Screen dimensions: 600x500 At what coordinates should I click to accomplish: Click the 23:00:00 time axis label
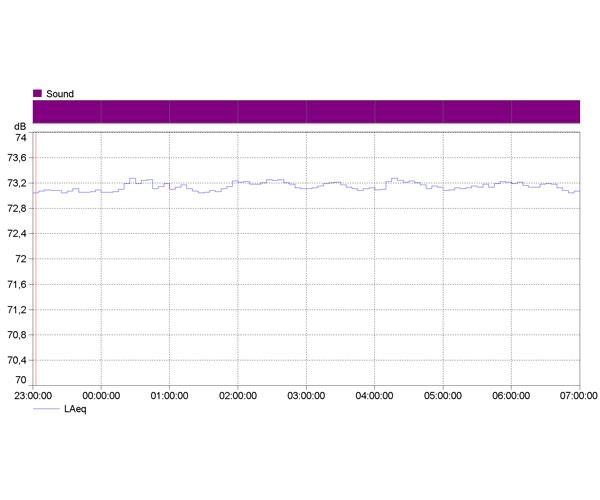[x=34, y=396]
